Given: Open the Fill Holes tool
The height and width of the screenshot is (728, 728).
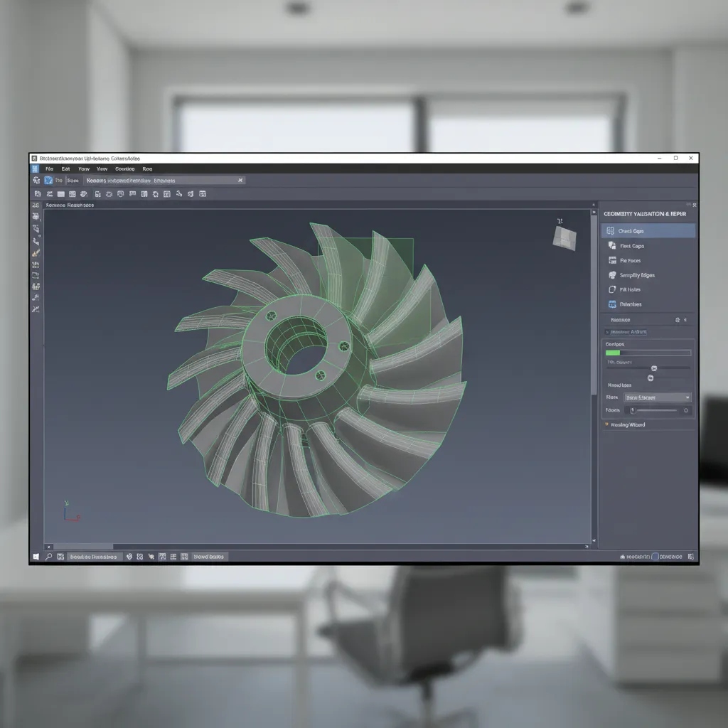Looking at the screenshot, I should click(x=648, y=289).
